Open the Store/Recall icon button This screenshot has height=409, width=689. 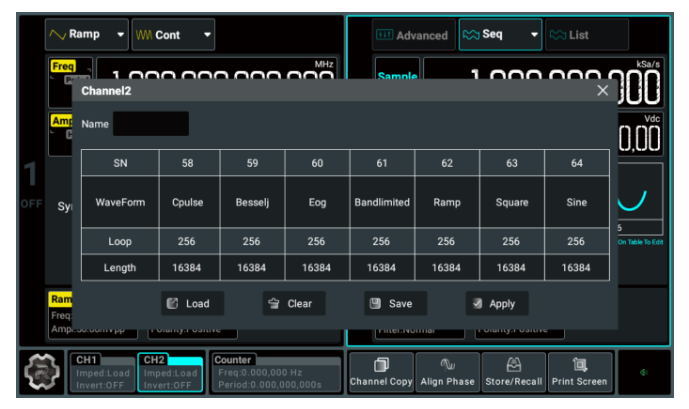514,372
